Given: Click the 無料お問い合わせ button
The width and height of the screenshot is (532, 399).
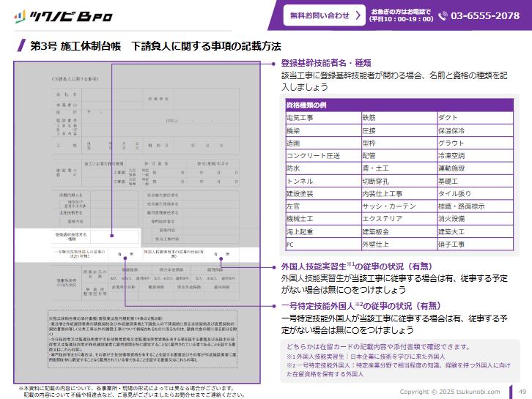Looking at the screenshot, I should pyautogui.click(x=325, y=15).
